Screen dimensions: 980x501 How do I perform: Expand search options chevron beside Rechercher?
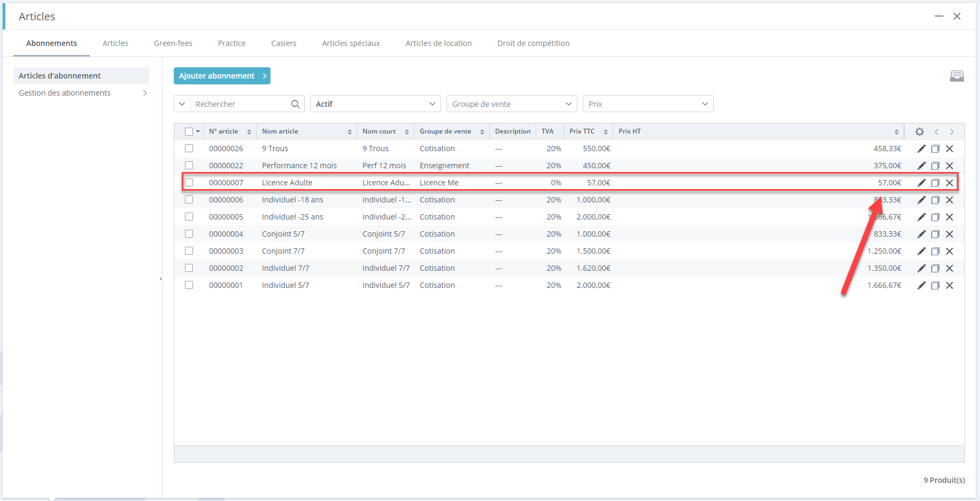(182, 104)
